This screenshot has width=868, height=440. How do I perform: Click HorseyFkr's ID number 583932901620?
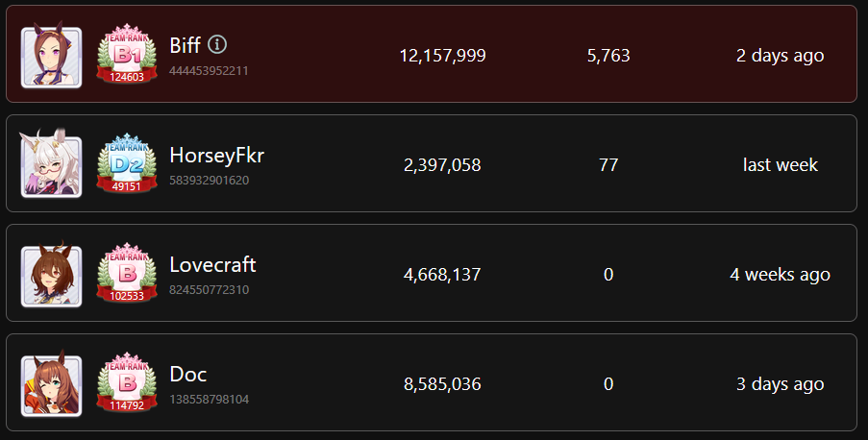tap(209, 180)
